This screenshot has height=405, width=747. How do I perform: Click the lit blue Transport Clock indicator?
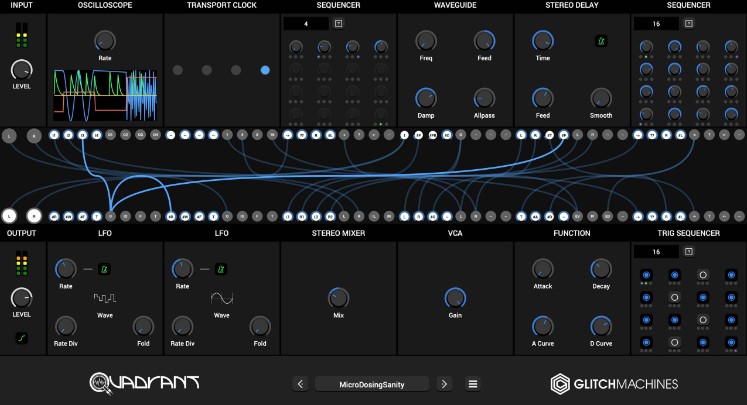pos(265,70)
